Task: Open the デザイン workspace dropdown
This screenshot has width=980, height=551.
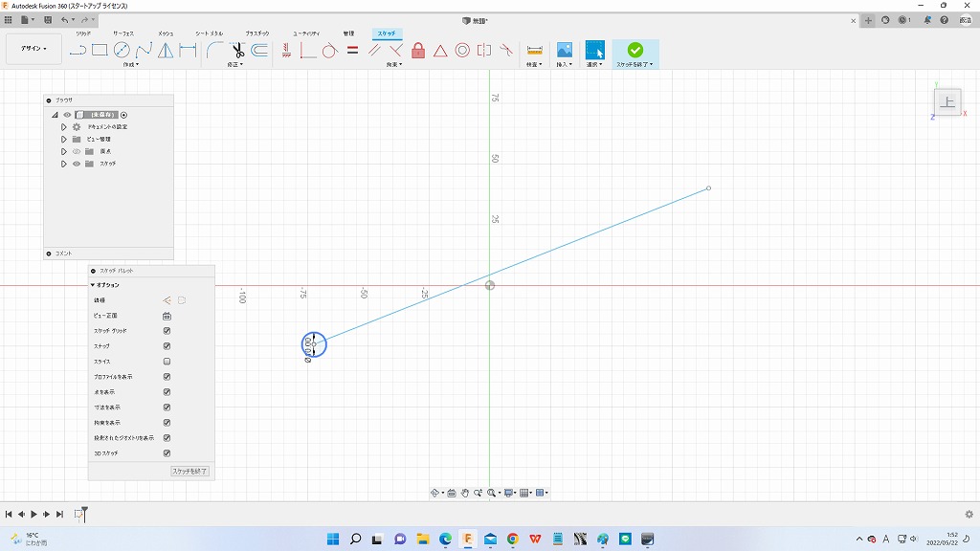Action: click(x=33, y=49)
